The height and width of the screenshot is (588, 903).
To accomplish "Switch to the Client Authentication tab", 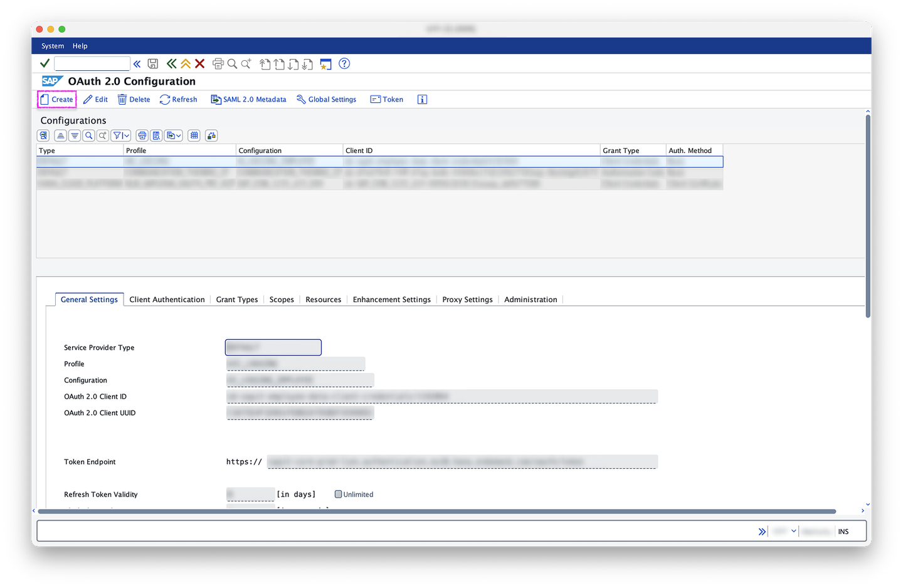I will 167,300.
